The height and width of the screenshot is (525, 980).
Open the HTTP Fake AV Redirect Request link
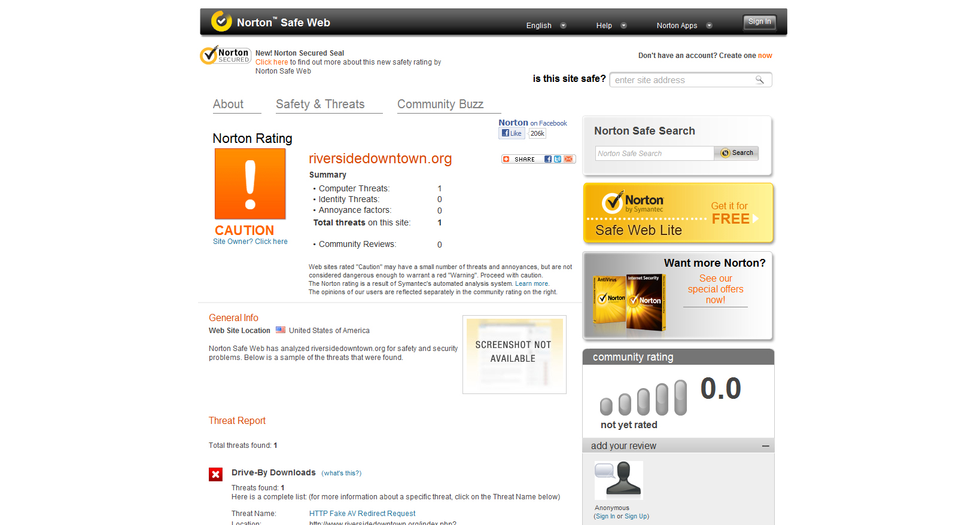pyautogui.click(x=362, y=514)
